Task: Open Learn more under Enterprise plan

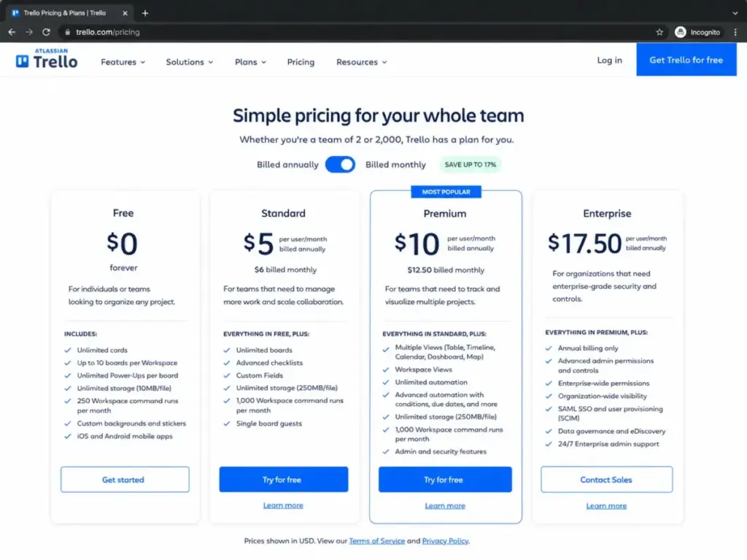Action: 606,506
